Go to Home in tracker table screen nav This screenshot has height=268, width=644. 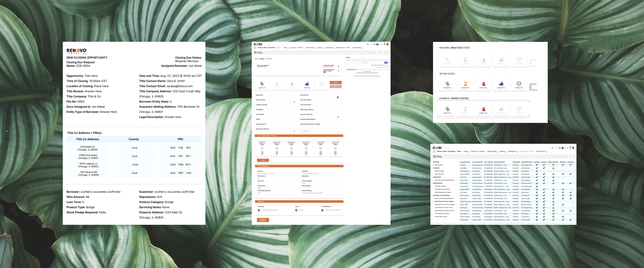tap(459, 151)
